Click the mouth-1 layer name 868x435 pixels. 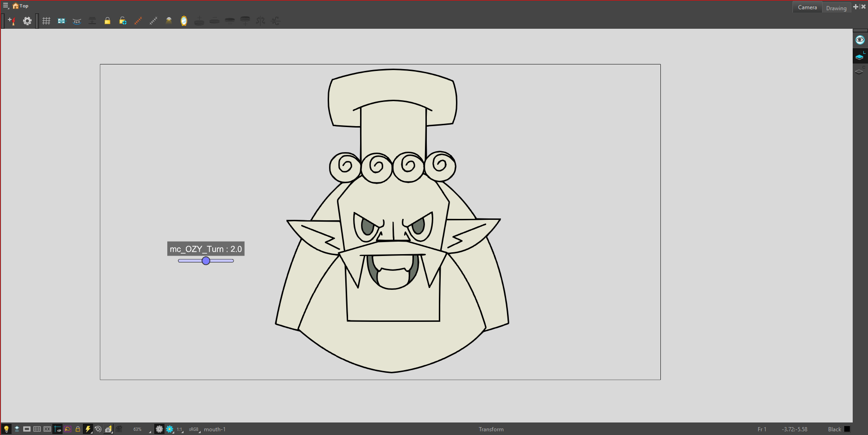click(215, 429)
